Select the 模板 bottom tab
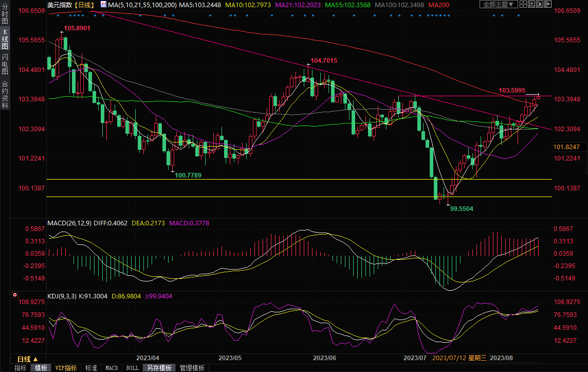Viewport: 588px width, 372px height. pos(41,368)
